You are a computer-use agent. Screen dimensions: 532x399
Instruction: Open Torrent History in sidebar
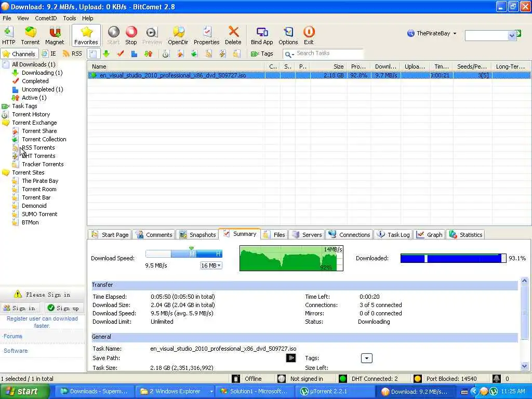click(31, 114)
